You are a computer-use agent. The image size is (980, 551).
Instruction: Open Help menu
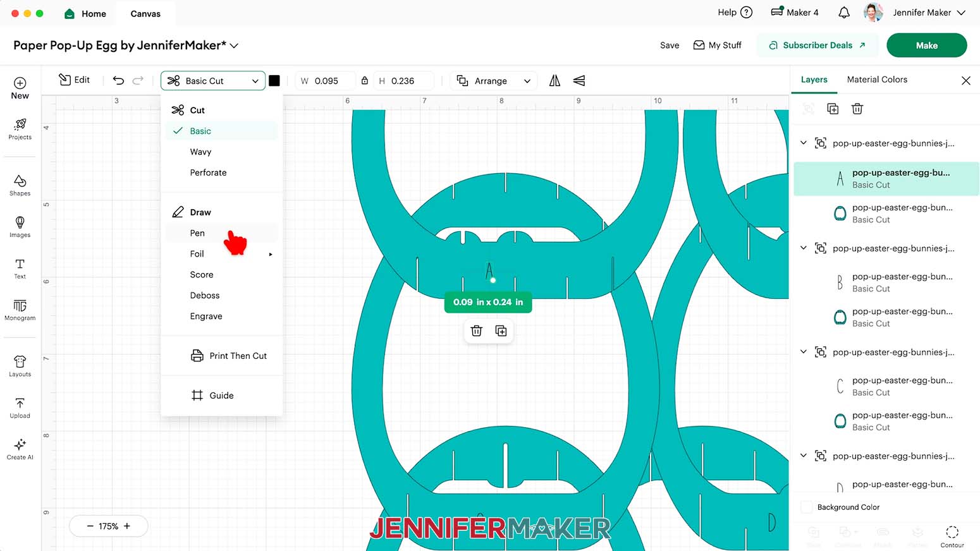click(735, 12)
